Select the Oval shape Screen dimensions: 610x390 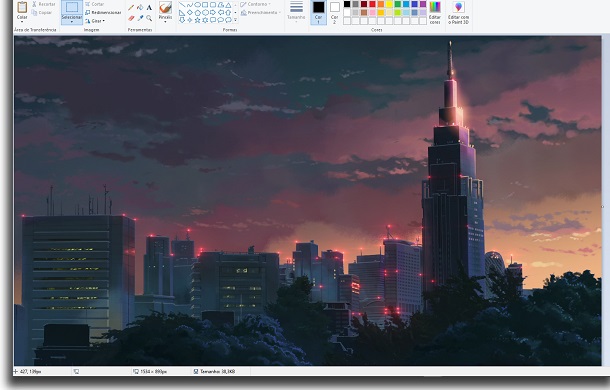[198, 5]
